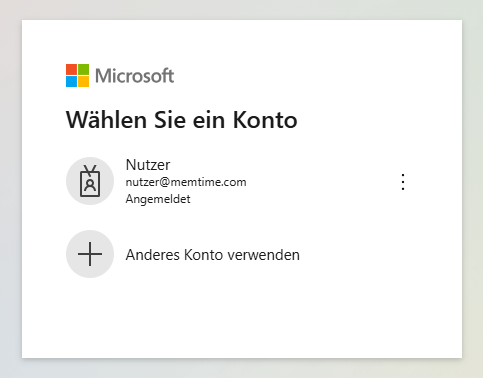
Task: Select Anderes Konto verwenden option
Action: tap(213, 255)
